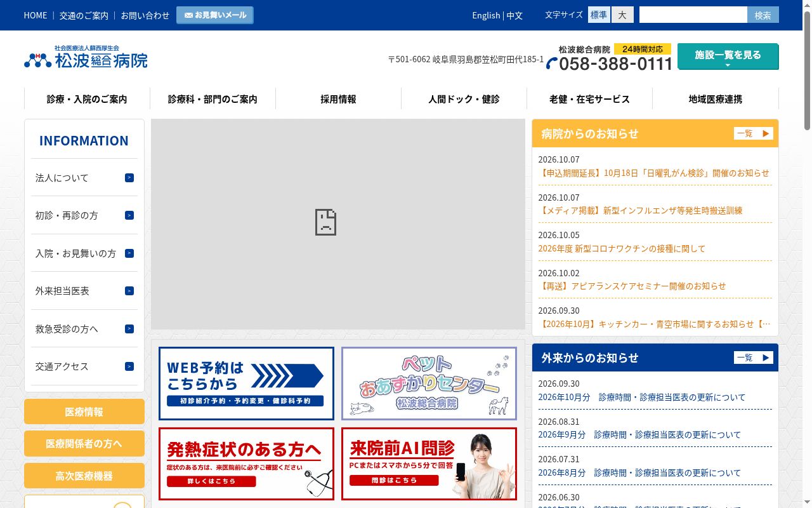Open the 新型インフルエンザ等発生時搬送訓練 news

pyautogui.click(x=640, y=210)
